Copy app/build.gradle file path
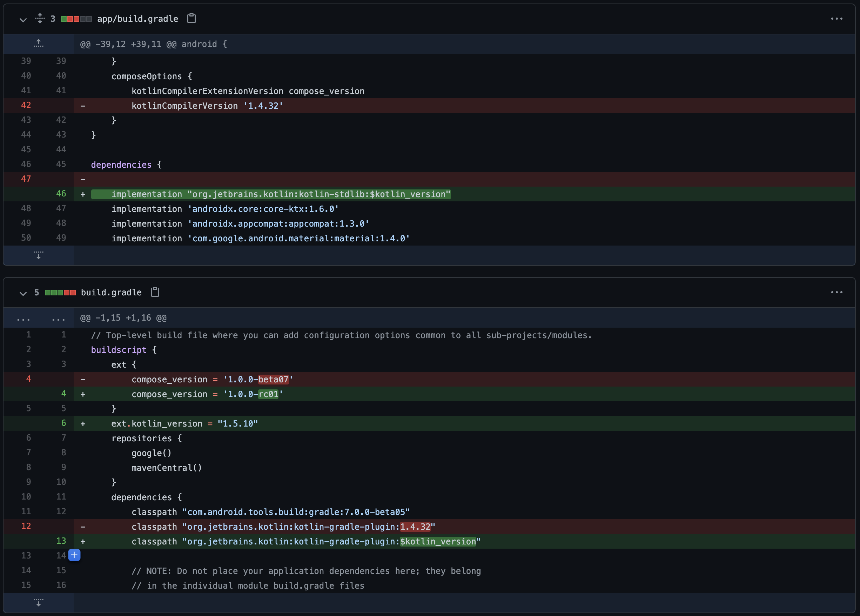The height and width of the screenshot is (616, 860). pos(192,18)
